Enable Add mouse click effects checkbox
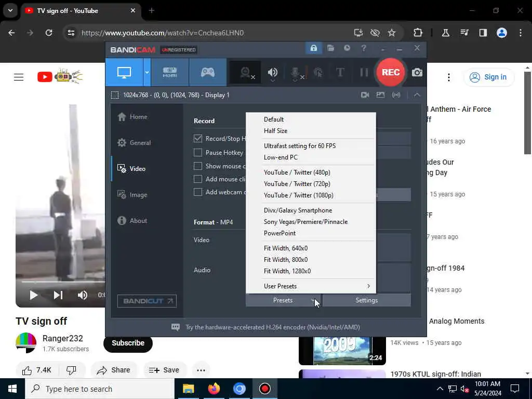532x399 pixels. pyautogui.click(x=198, y=179)
